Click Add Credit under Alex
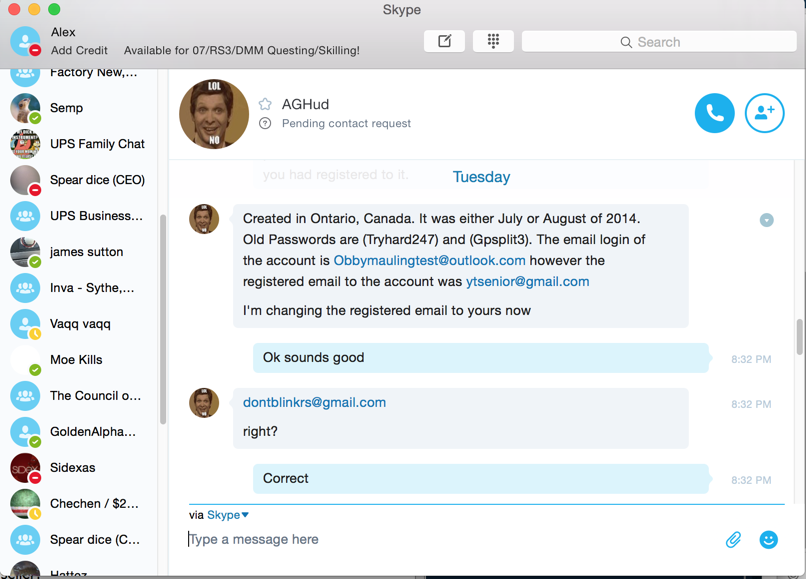806x579 pixels. (79, 50)
